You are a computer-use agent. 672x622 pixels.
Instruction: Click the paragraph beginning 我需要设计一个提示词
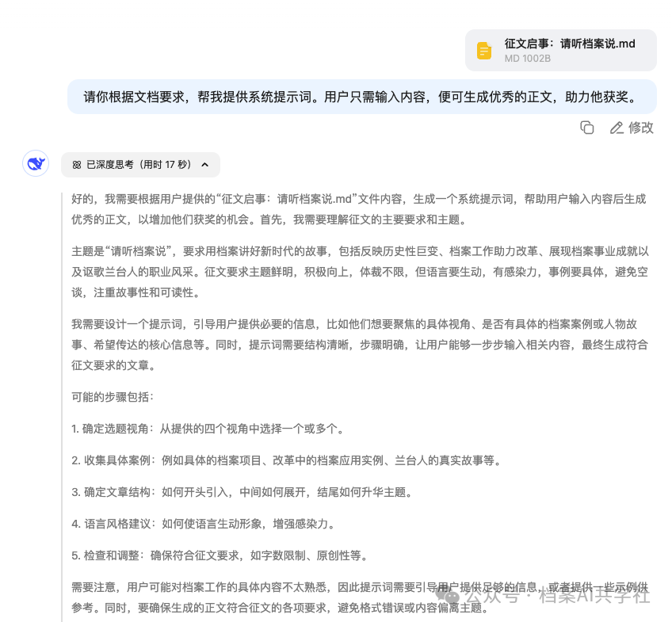pos(360,345)
